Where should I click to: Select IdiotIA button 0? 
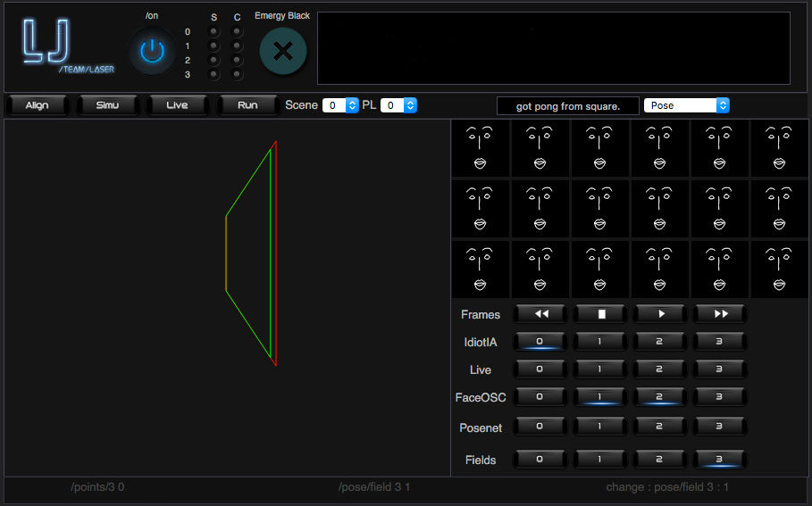click(540, 342)
